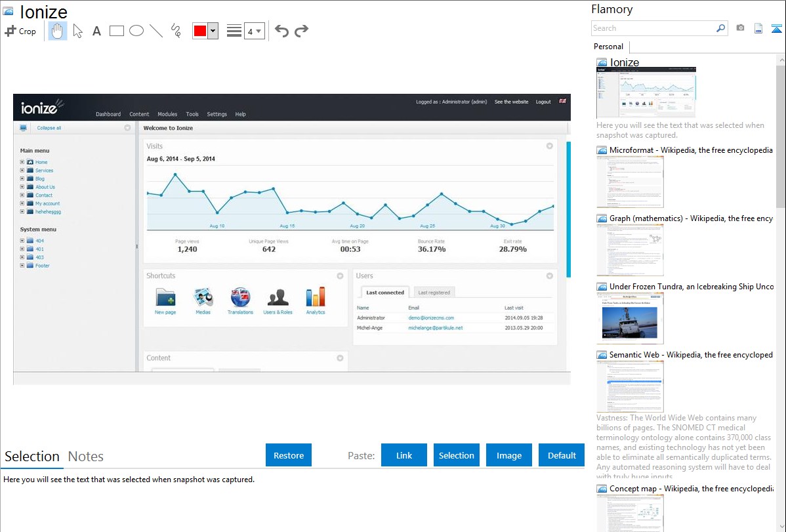This screenshot has height=532, width=786.
Task: Expand the Footer system menu node
Action: (x=22, y=265)
